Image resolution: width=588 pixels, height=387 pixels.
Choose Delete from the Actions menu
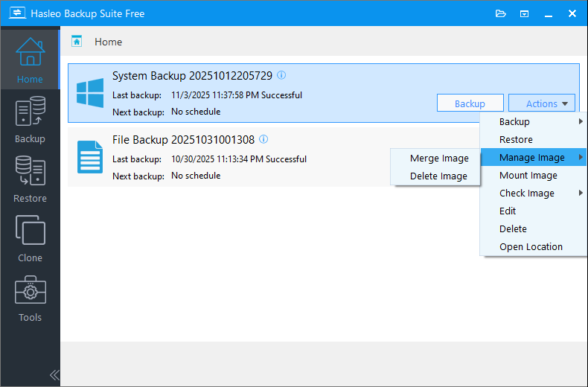pos(533,228)
